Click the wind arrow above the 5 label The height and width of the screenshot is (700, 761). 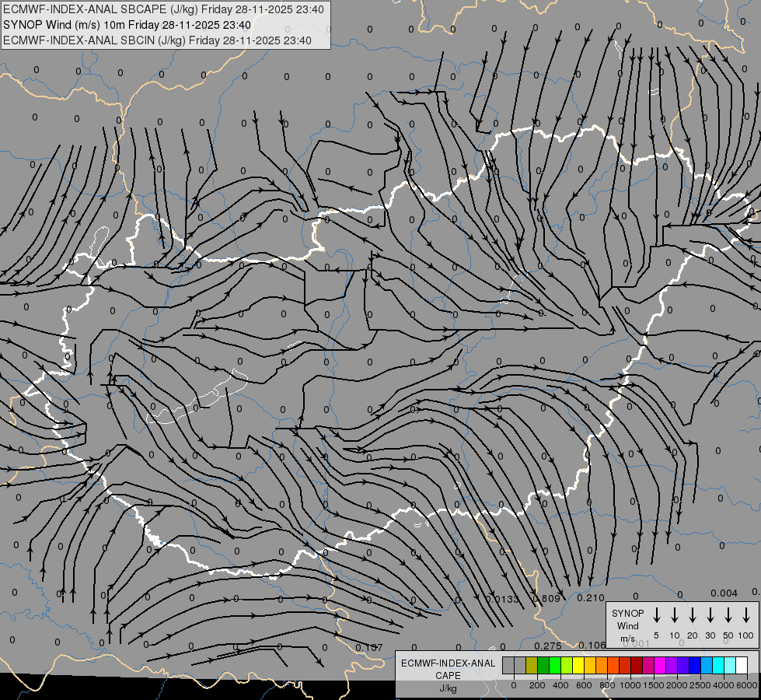[x=657, y=615]
